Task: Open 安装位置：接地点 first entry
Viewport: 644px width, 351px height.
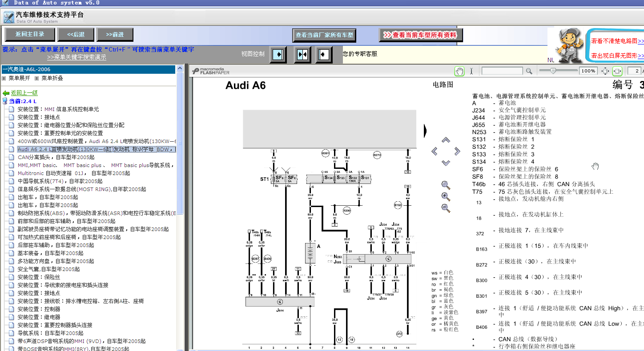Action: 39,117
